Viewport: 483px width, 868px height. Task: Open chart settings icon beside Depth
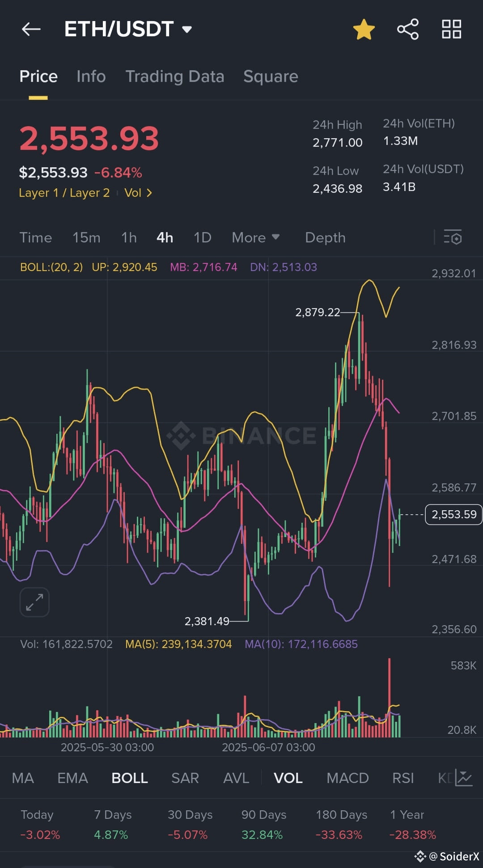(453, 237)
